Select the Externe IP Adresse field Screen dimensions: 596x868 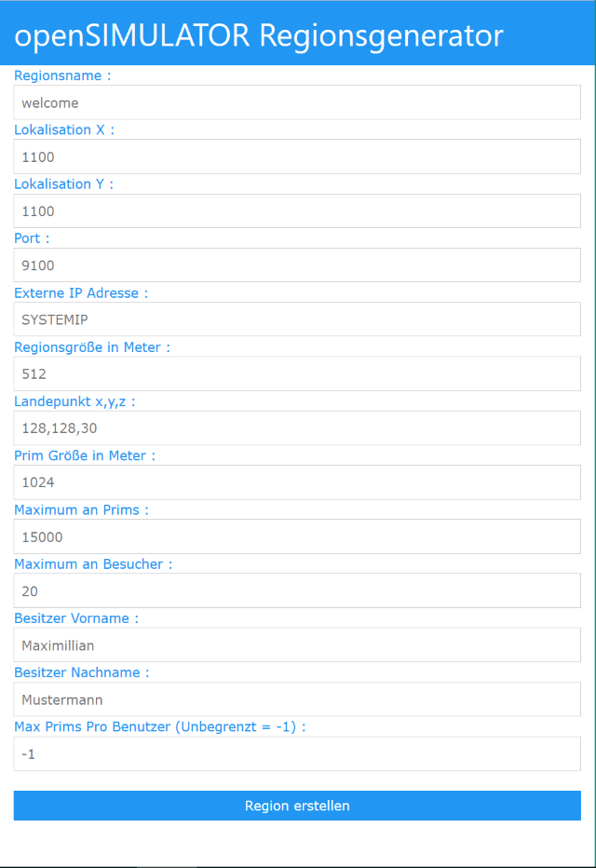pyautogui.click(x=297, y=319)
